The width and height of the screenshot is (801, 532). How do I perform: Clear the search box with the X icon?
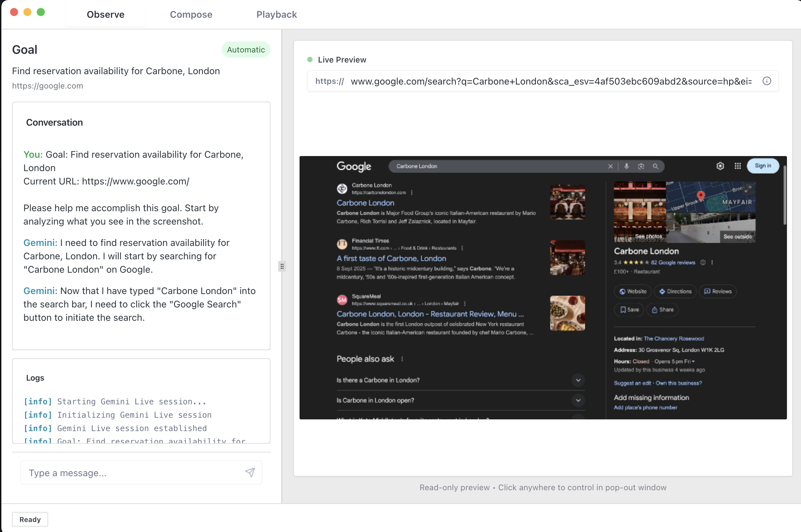tap(610, 166)
